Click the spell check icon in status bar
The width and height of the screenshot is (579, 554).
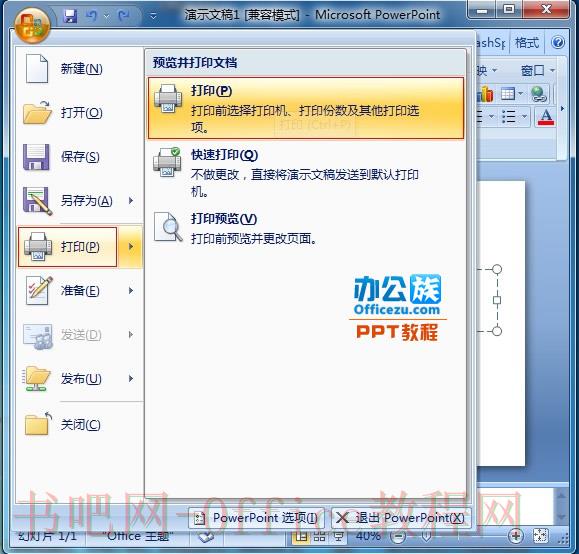pos(205,537)
